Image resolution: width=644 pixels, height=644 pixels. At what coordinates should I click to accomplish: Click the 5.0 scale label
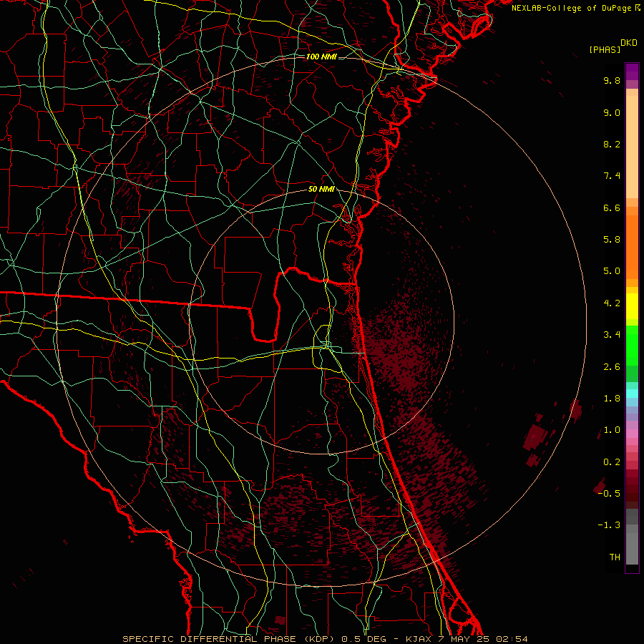pos(612,271)
